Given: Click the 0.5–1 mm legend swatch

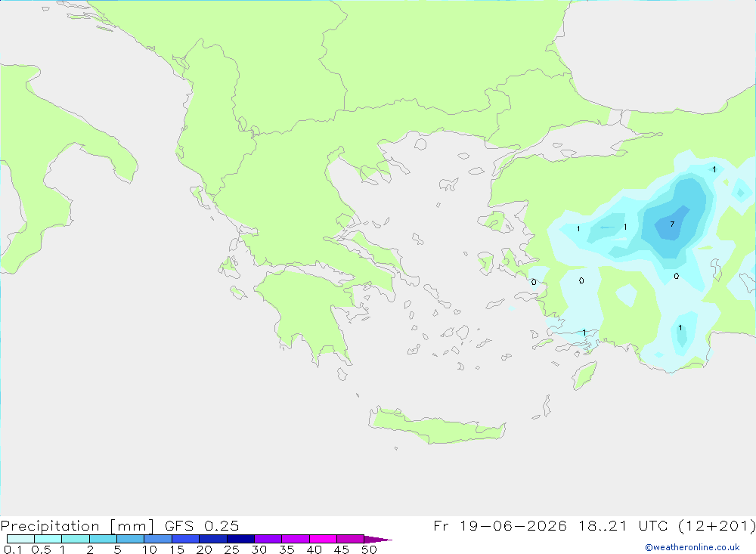Looking at the screenshot, I should (48, 539).
